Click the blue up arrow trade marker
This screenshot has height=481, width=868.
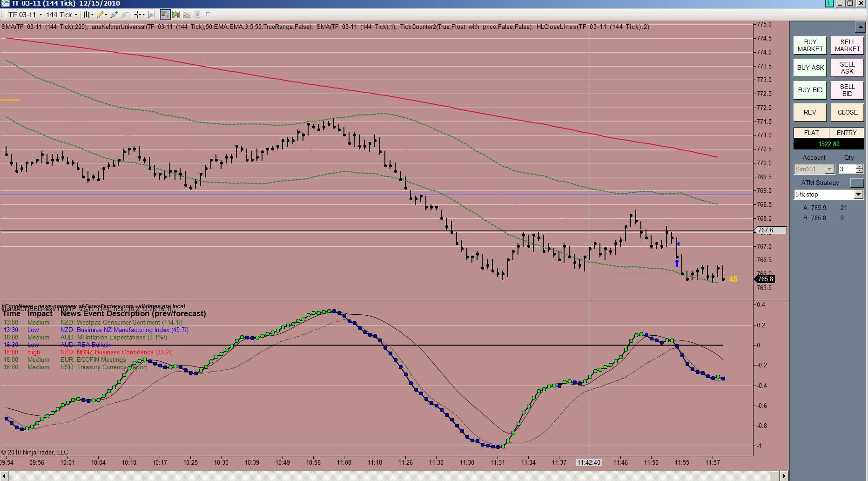point(677,263)
